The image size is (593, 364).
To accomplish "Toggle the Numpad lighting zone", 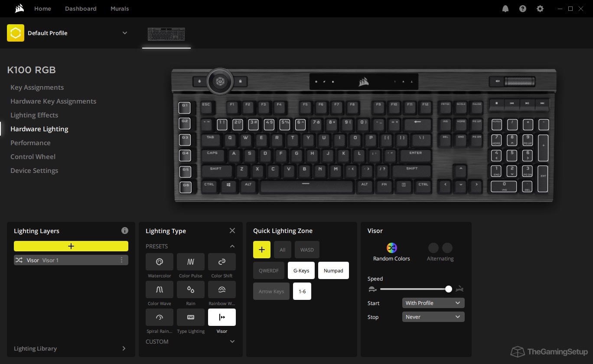I will 333,270.
